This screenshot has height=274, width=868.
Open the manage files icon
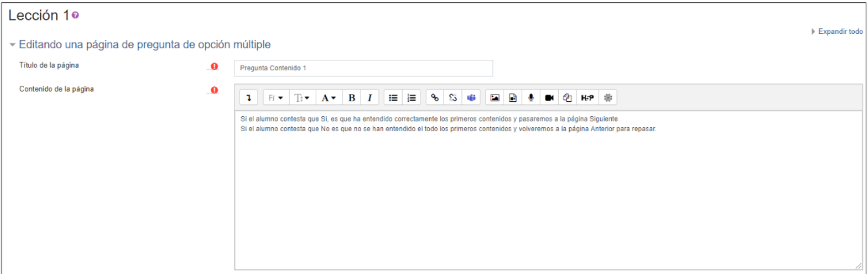click(x=567, y=98)
